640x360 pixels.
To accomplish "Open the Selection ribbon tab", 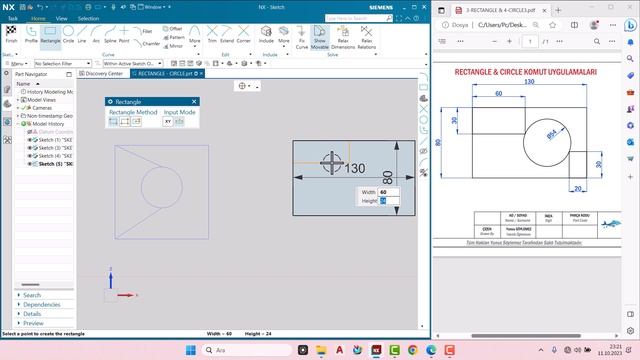I will pos(88,18).
